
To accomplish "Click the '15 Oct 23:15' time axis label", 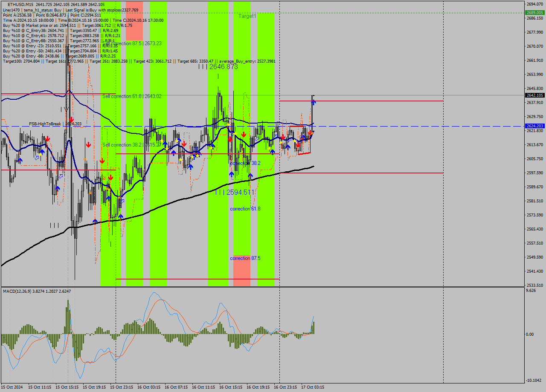I will (x=122, y=387).
